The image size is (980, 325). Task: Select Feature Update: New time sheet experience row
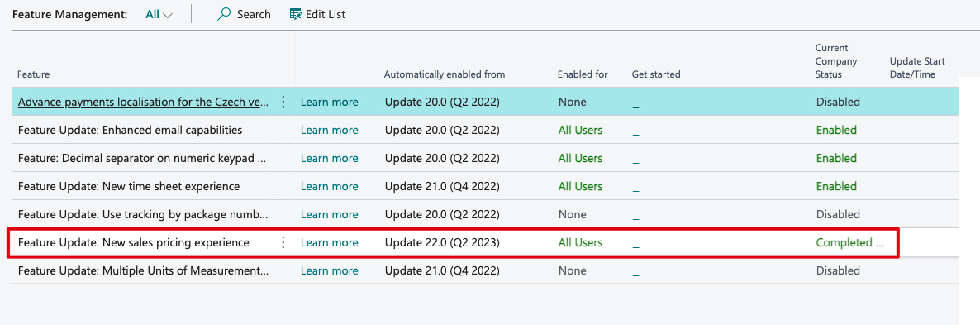129,186
